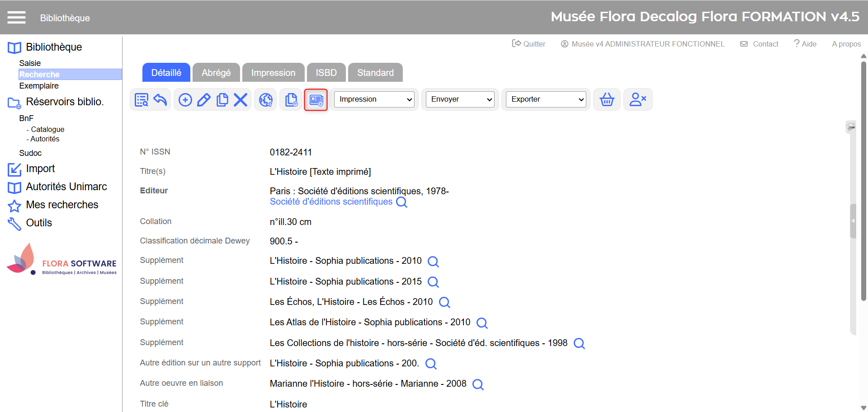Image resolution: width=868 pixels, height=412 pixels.
Task: Search magnifier beside Société d'éditions scientifiques link
Action: tap(401, 202)
